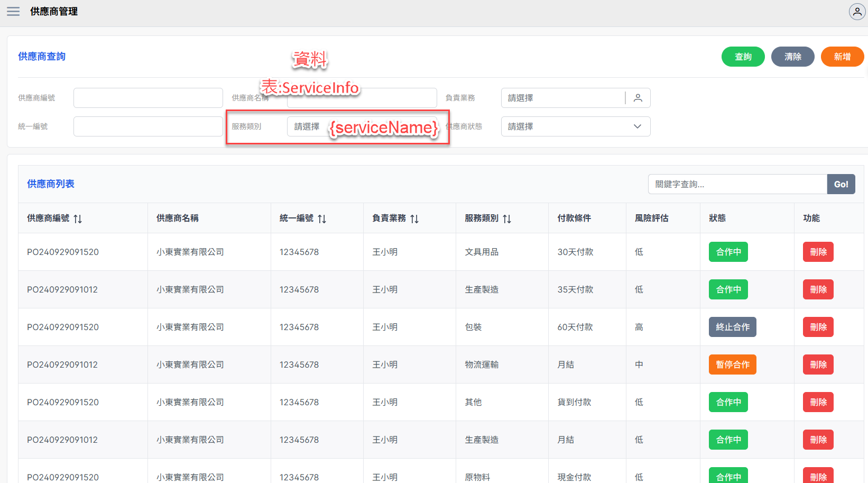Click the orange 暫停合作 status badge

[x=732, y=364]
